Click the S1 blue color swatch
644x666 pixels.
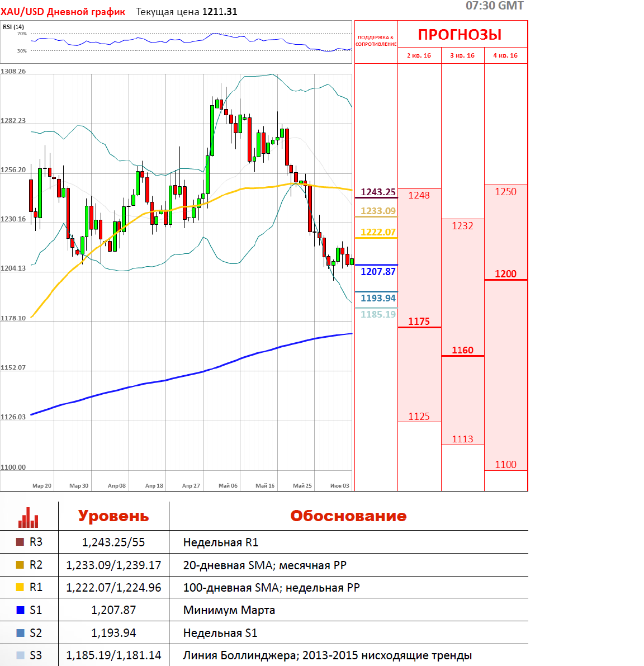click(x=20, y=610)
